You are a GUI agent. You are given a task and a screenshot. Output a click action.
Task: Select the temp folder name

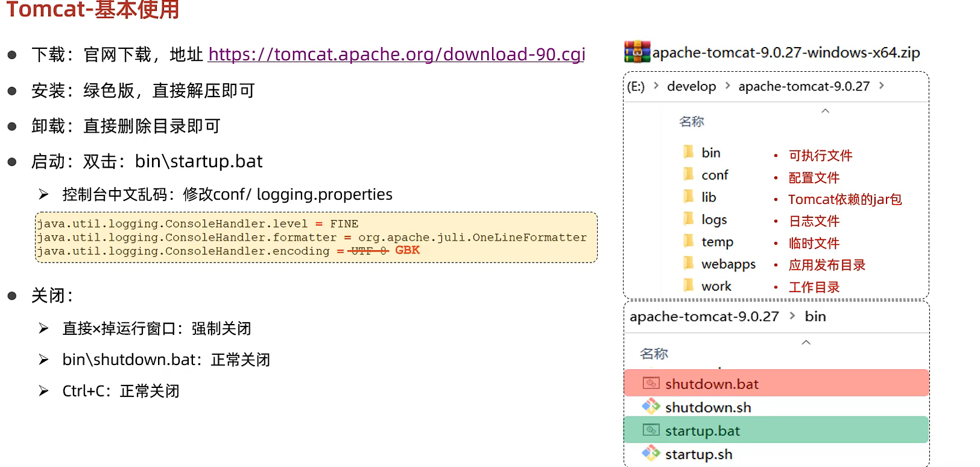click(x=718, y=242)
